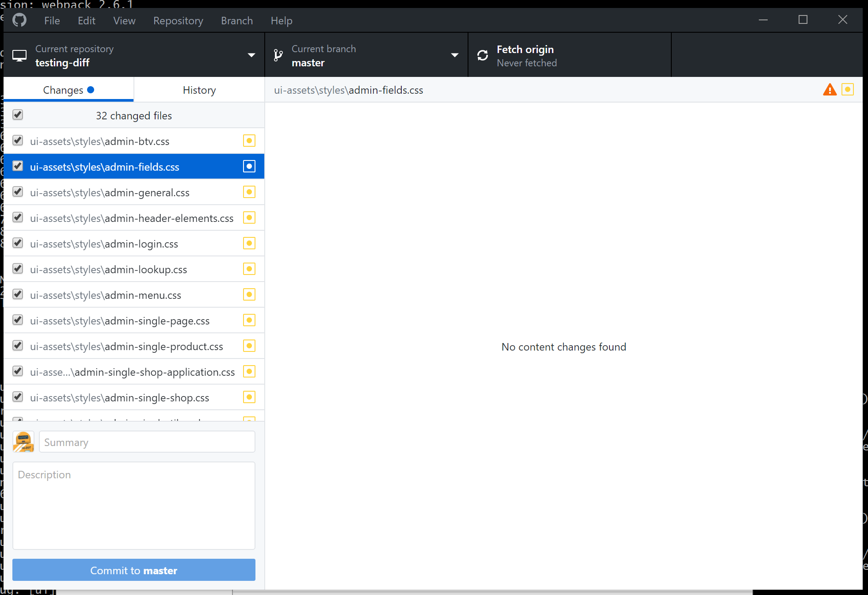Click the Commit to master button
Viewport: 868px width, 595px height.
(x=133, y=570)
